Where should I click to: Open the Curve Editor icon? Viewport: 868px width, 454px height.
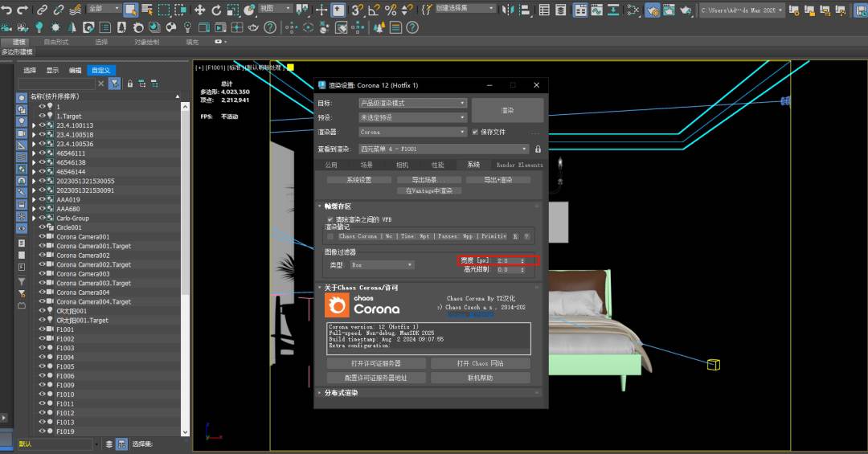pyautogui.click(x=596, y=10)
